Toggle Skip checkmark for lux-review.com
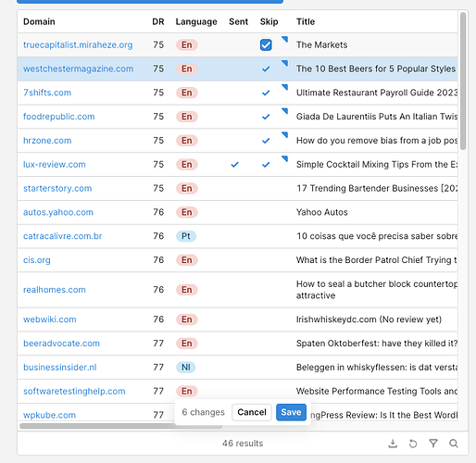The image size is (476, 463). 266,165
